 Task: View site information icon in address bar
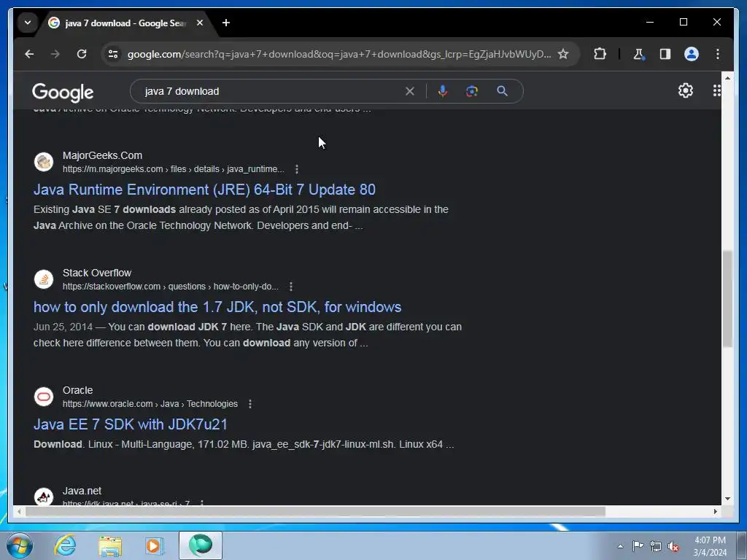[x=113, y=54]
